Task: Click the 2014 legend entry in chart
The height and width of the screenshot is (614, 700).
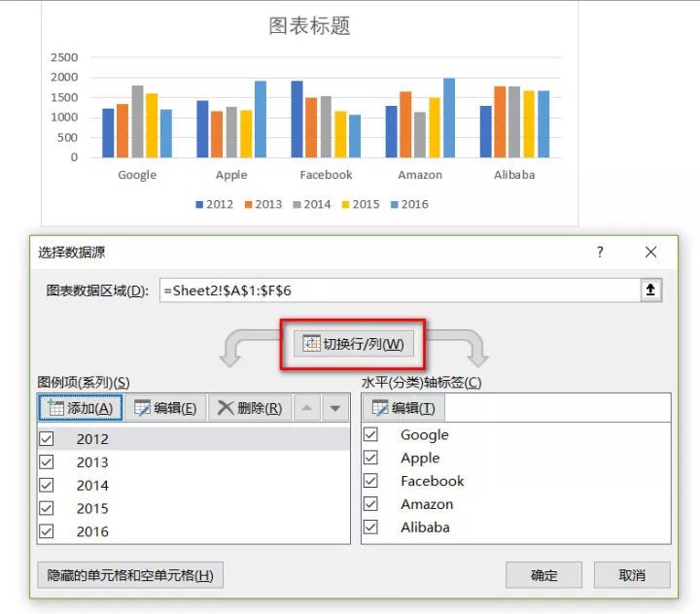Action: pos(312,204)
